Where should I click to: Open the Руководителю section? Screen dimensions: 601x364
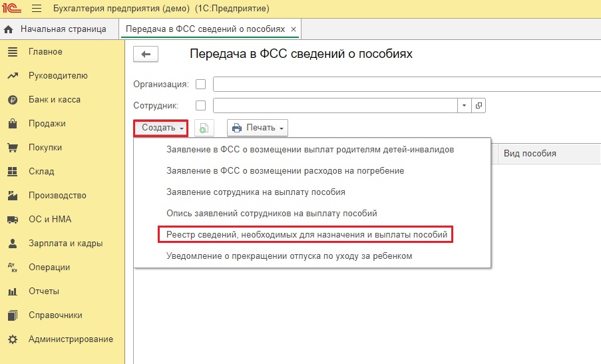click(58, 75)
